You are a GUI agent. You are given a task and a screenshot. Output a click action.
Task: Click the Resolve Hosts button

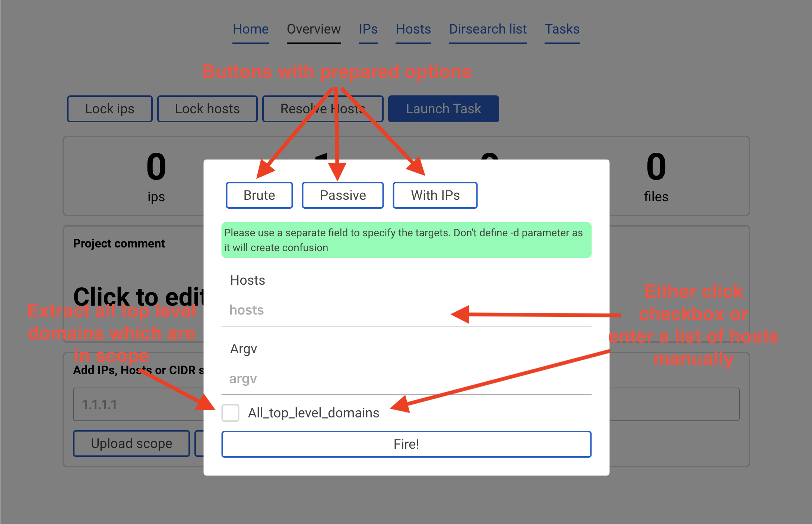coord(323,108)
